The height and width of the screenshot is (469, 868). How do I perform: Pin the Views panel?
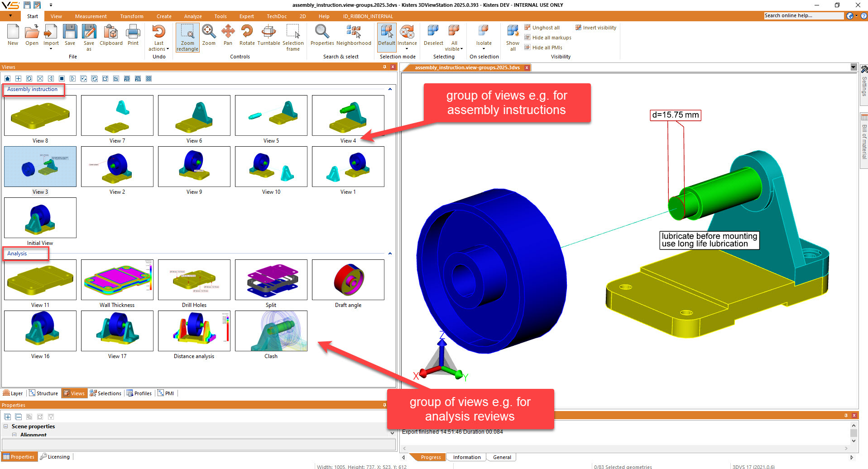[384, 67]
